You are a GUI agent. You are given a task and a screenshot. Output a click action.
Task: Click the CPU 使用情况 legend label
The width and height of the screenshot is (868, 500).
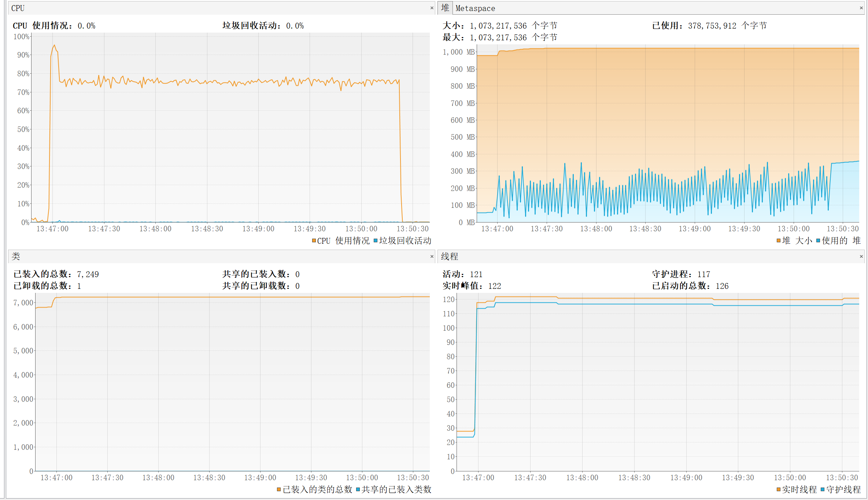click(x=343, y=240)
